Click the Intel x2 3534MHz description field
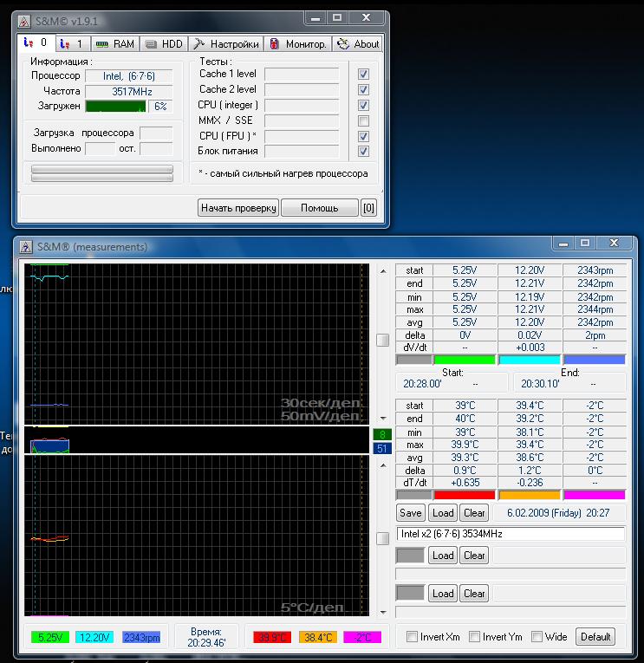Image resolution: width=644 pixels, height=663 pixels. tap(511, 534)
